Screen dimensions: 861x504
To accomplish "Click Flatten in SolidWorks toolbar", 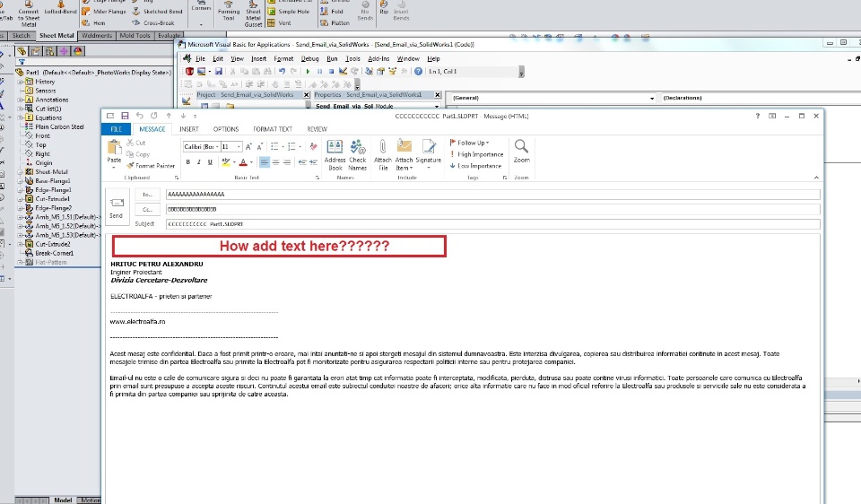I will (x=335, y=23).
